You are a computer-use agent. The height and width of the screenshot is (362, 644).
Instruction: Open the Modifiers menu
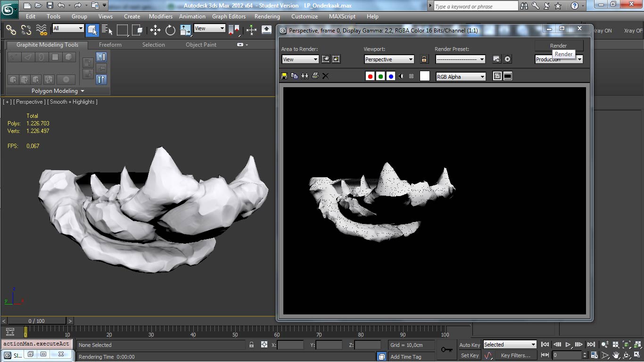161,16
